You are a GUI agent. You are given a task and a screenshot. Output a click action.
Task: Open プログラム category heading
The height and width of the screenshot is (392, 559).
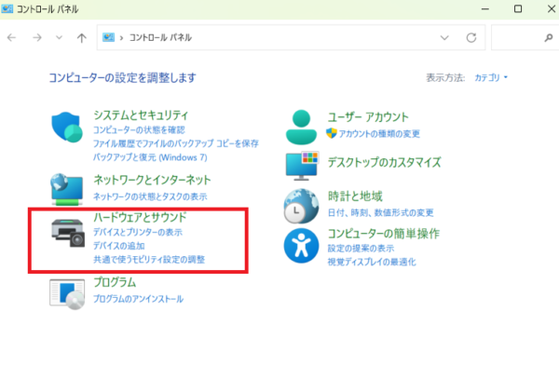[115, 282]
